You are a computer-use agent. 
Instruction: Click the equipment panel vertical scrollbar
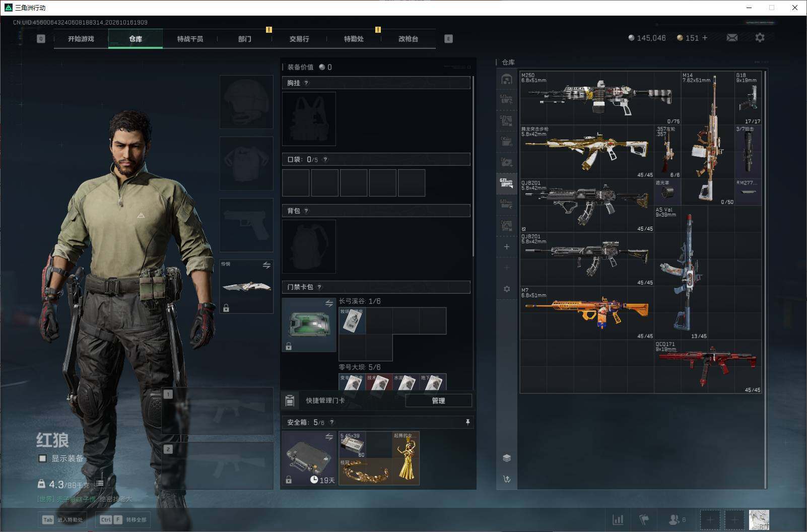click(473, 166)
